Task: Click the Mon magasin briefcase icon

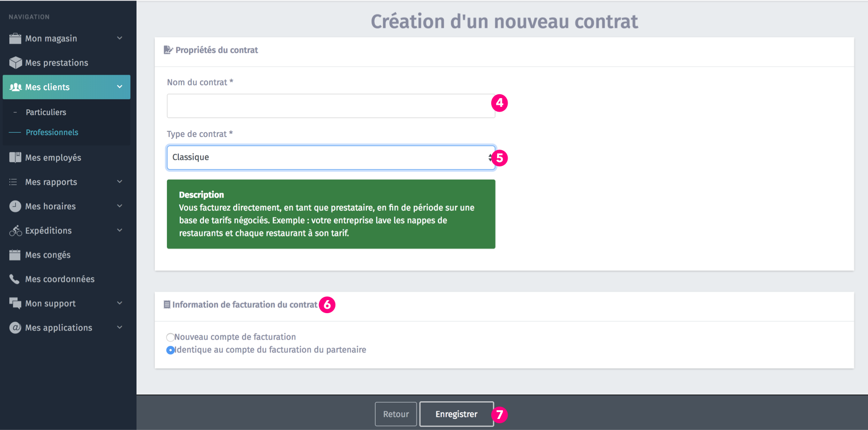Action: point(15,38)
